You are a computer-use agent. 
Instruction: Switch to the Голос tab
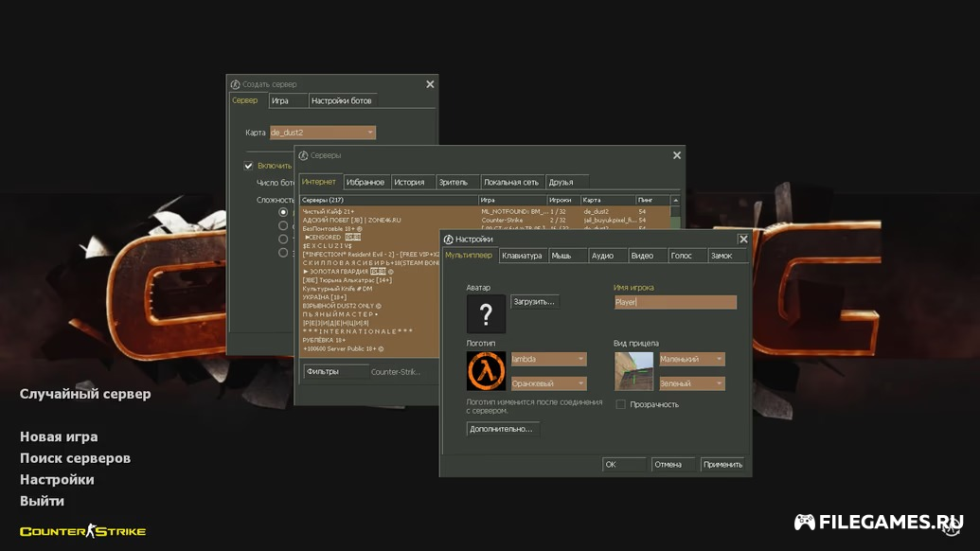(x=687, y=256)
